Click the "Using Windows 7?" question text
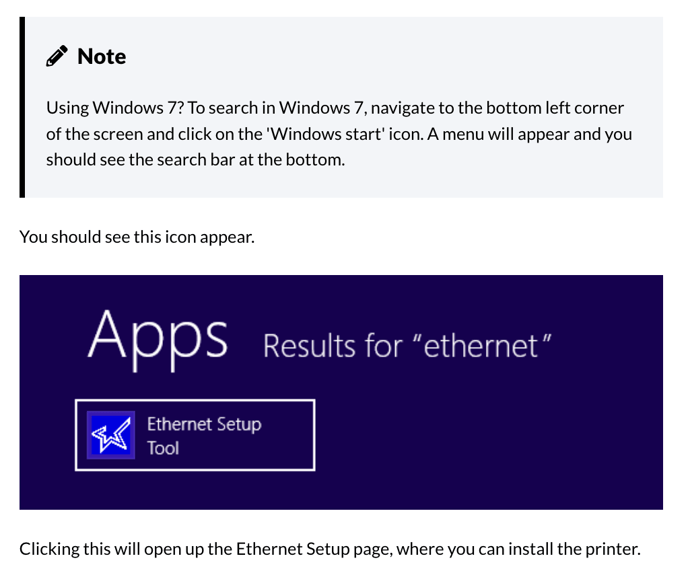Image resolution: width=688 pixels, height=577 pixels. [x=109, y=107]
